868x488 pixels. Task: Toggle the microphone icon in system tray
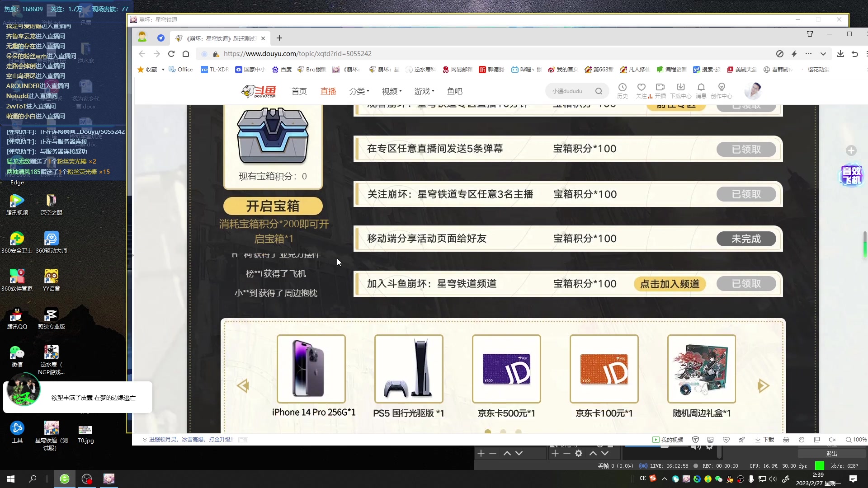tap(751, 479)
